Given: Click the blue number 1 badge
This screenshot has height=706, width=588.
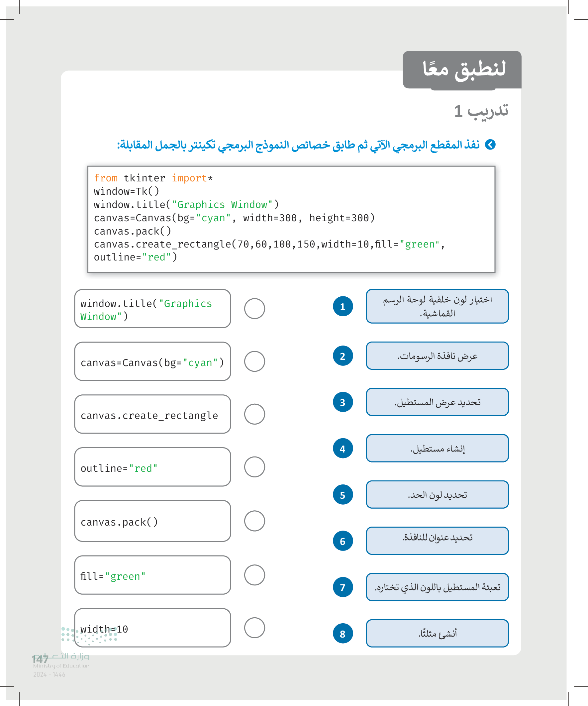Looking at the screenshot, I should point(343,306).
